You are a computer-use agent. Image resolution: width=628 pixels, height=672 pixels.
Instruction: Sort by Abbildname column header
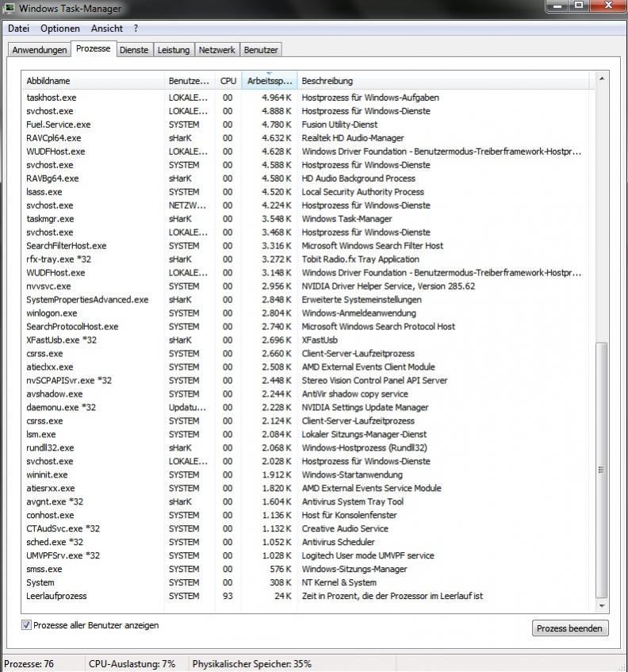pyautogui.click(x=93, y=81)
